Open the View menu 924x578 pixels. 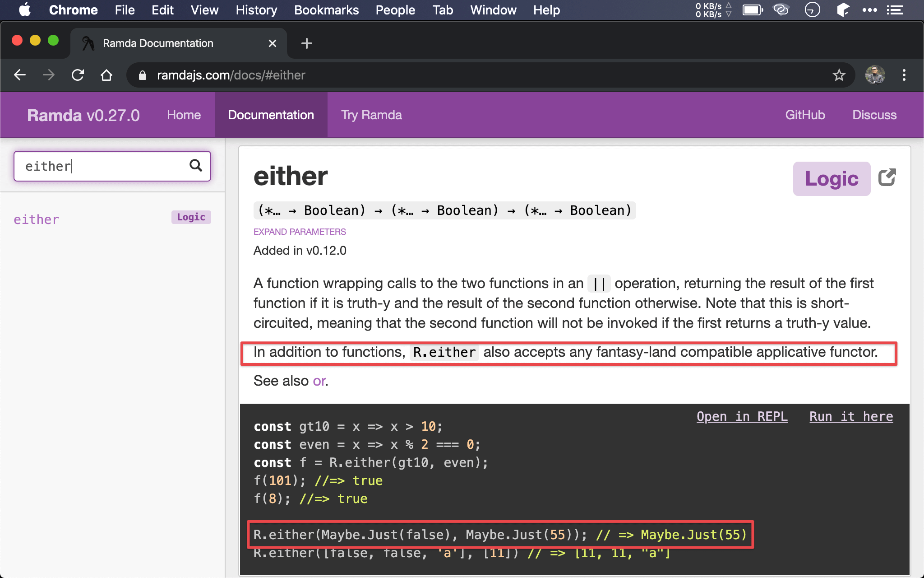point(204,10)
